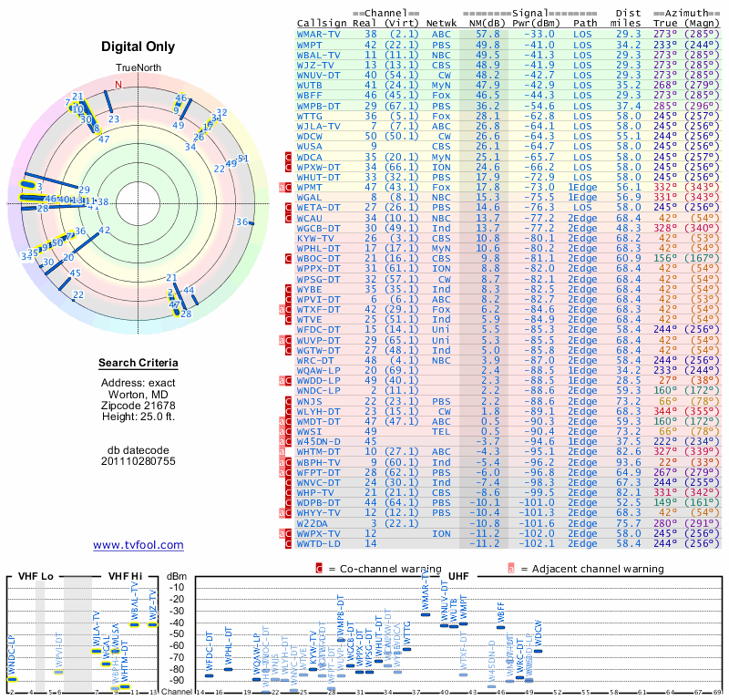This screenshot has height=700, width=729.
Task: Click the red co-channel warning legend icon
Action: (x=319, y=569)
